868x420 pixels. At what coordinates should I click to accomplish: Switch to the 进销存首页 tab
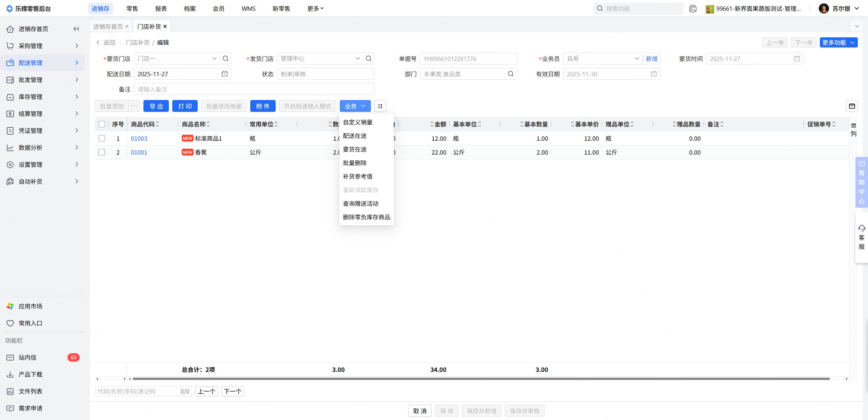pos(108,26)
